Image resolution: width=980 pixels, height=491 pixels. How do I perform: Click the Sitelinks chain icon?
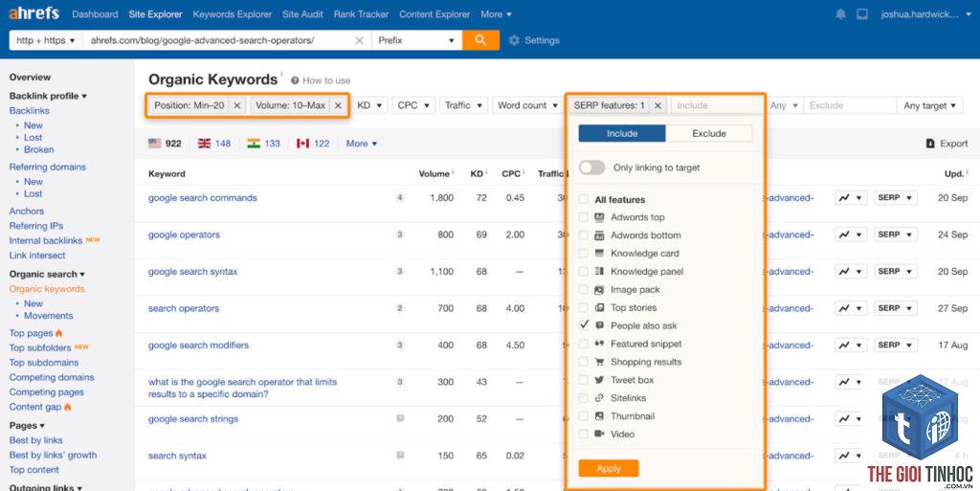(599, 398)
